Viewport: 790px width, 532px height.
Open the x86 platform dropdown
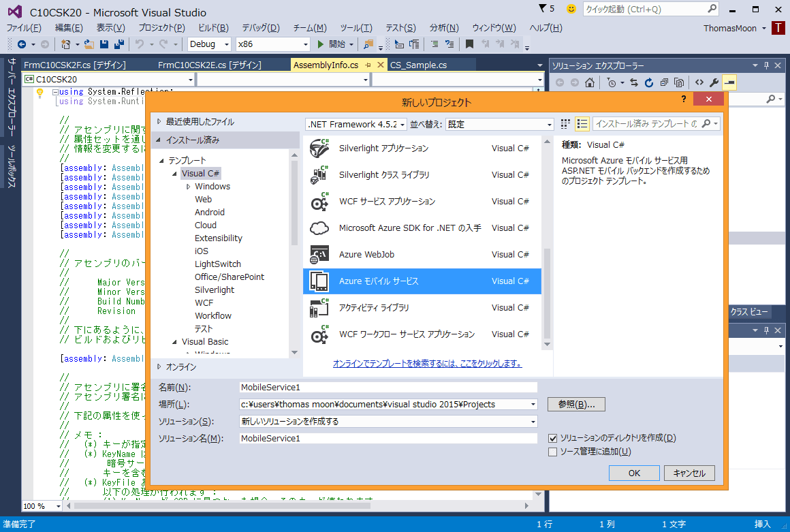click(272, 44)
